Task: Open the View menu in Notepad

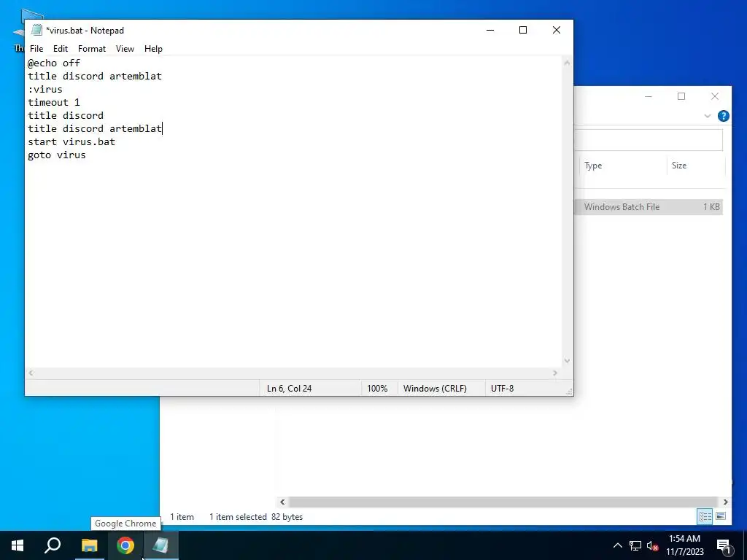Action: pyautogui.click(x=125, y=49)
